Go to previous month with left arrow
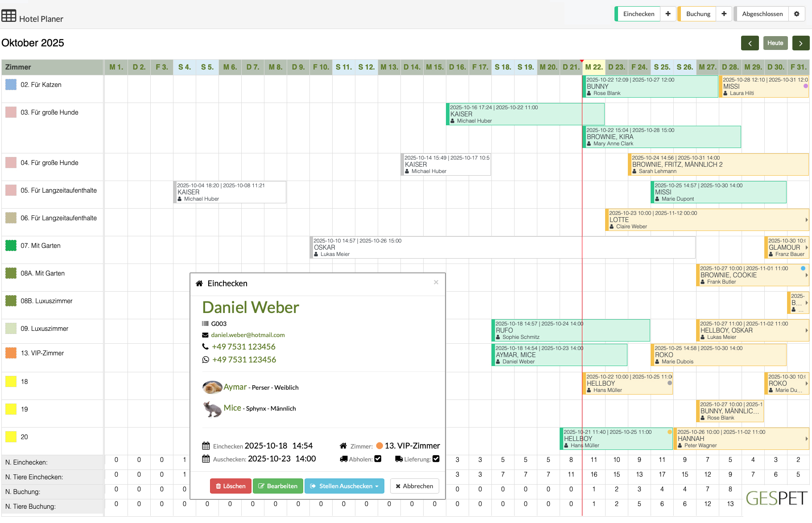 [x=750, y=43]
